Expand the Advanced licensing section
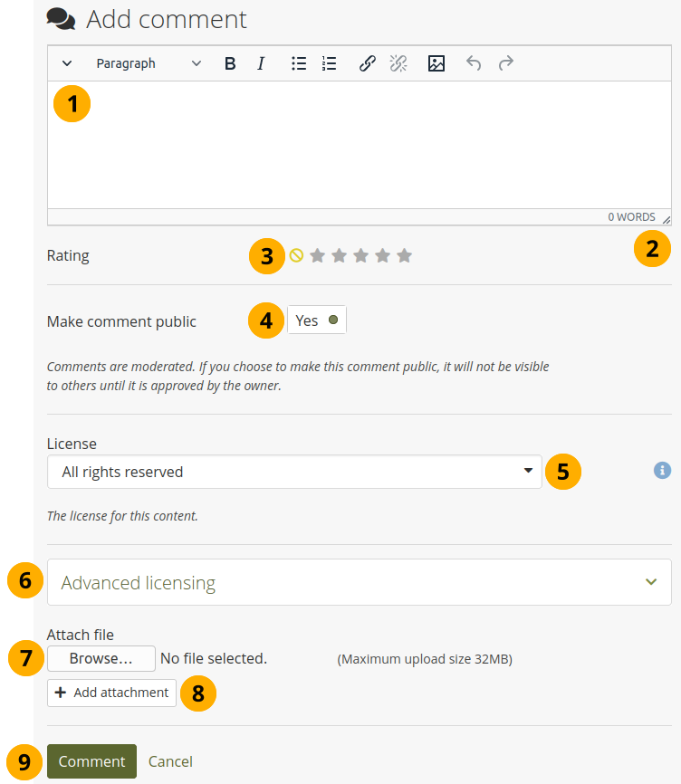 coord(359,582)
